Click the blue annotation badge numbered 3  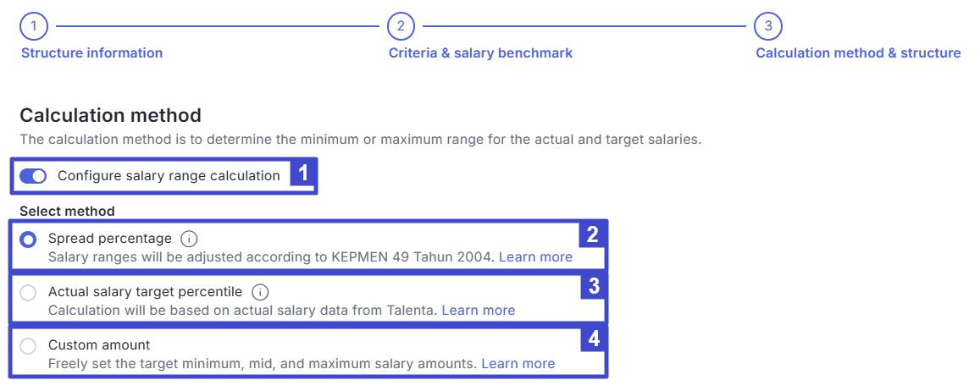(593, 287)
